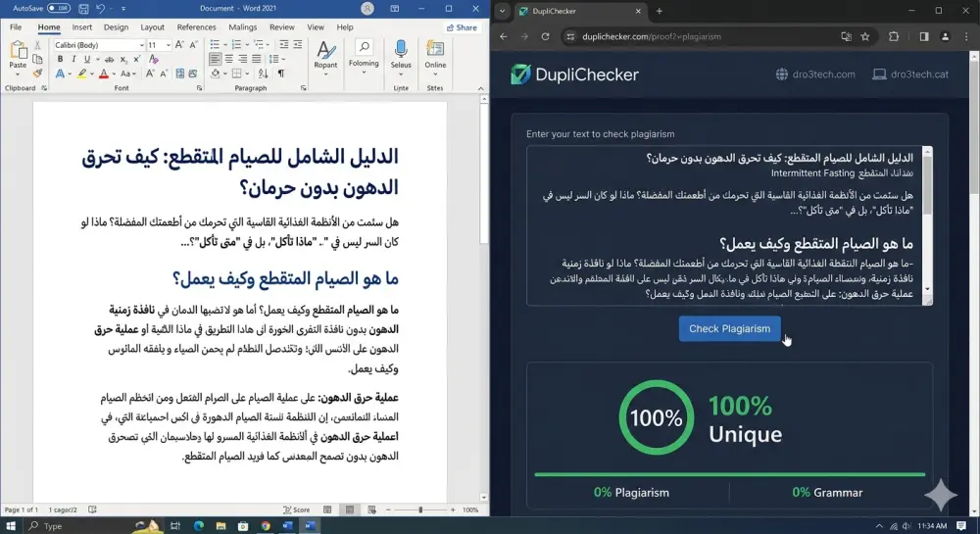Click the Justify alignment icon
This screenshot has height=534, width=980.
tap(256, 60)
